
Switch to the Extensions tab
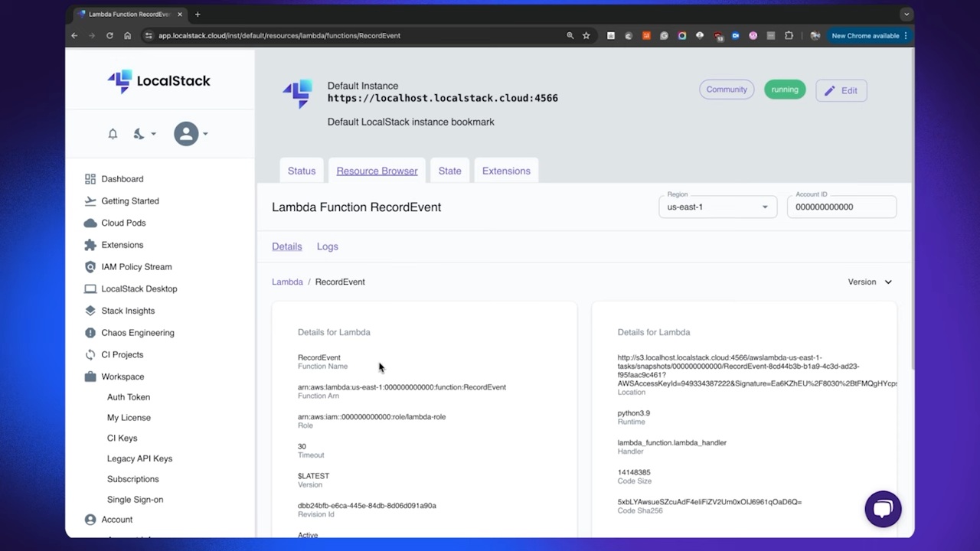pyautogui.click(x=506, y=171)
